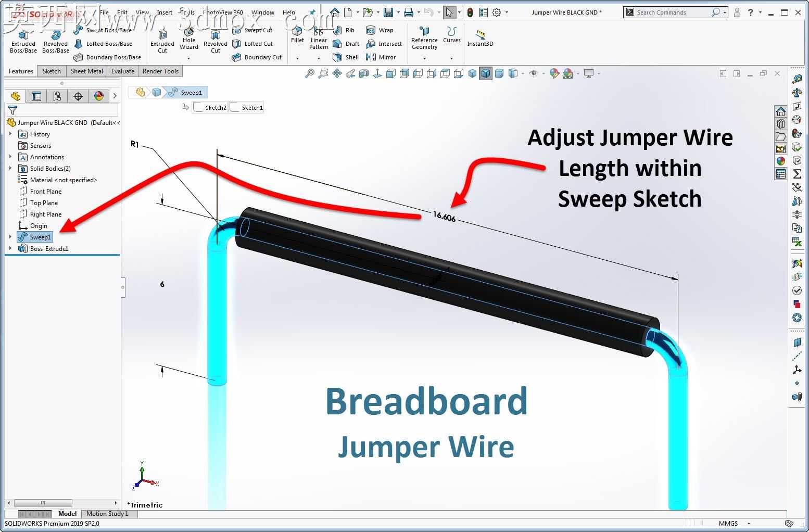This screenshot has height=532, width=809.
Task: Click the Boundary Boss/Base button
Action: click(x=108, y=57)
